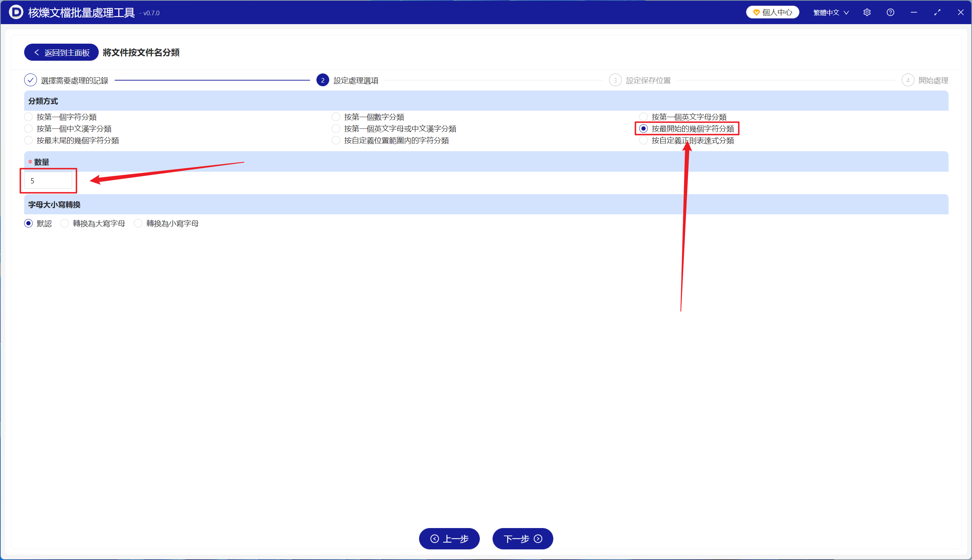Close the application window
Image resolution: width=972 pixels, height=560 pixels.
(x=961, y=12)
